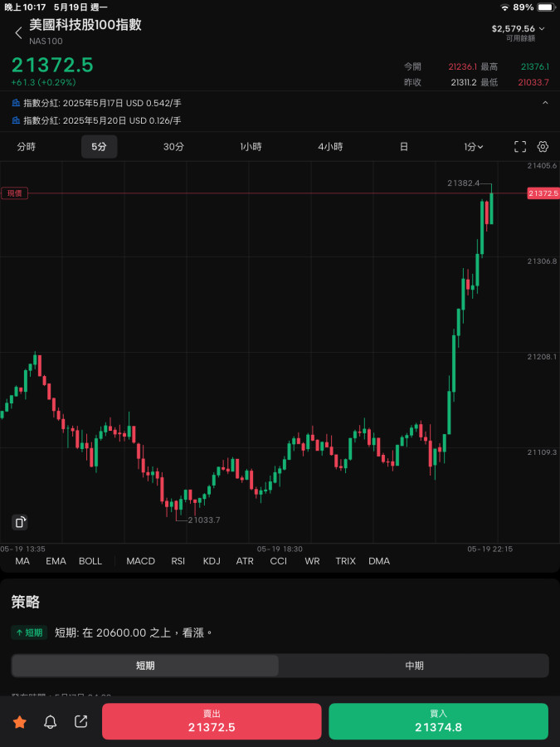This screenshot has height=747, width=560.
Task: Select the 分時 timeframe tab
Action: [27, 147]
